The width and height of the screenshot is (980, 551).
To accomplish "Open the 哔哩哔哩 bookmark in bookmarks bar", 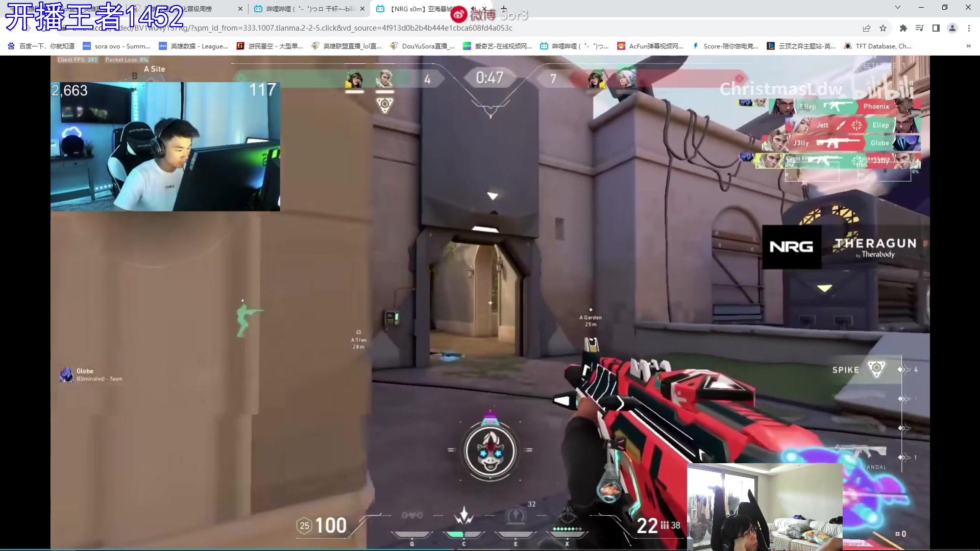I will tap(574, 46).
